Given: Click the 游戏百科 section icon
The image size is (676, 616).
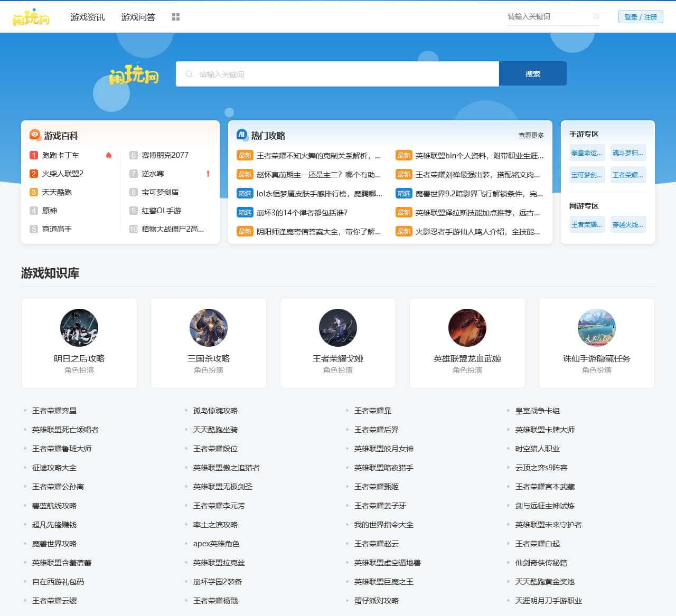Looking at the screenshot, I should (35, 135).
